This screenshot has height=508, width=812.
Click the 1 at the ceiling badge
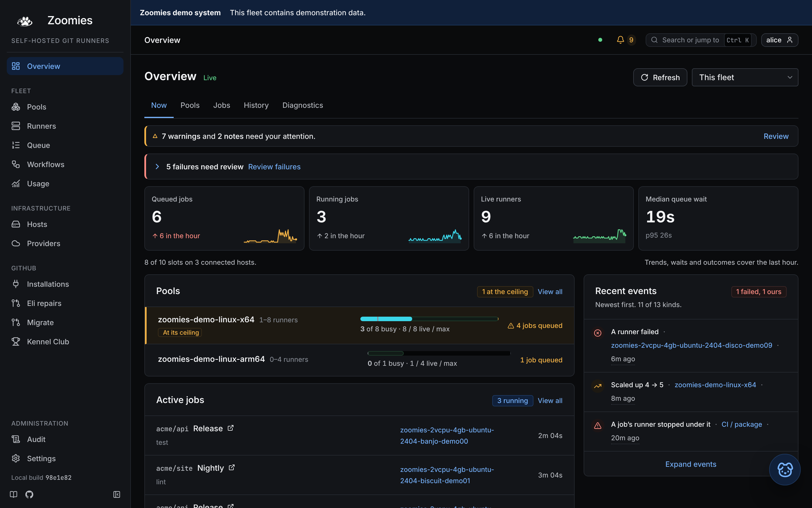click(x=505, y=292)
